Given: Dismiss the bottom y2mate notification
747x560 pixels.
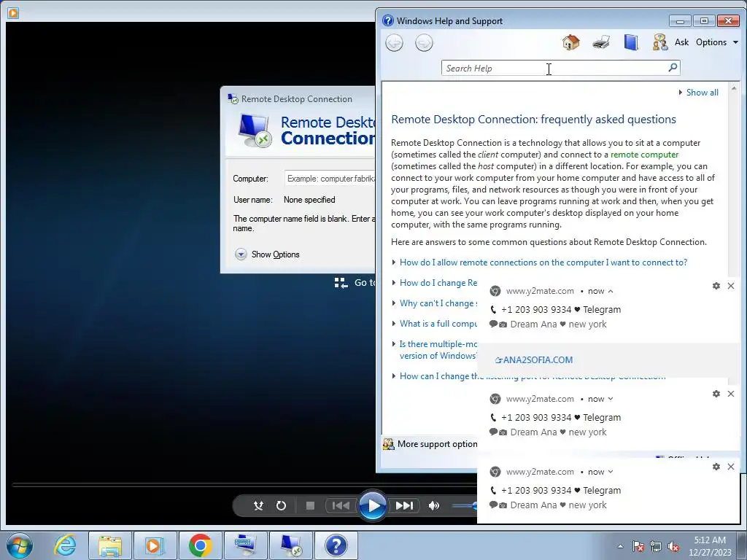Looking at the screenshot, I should [x=731, y=467].
